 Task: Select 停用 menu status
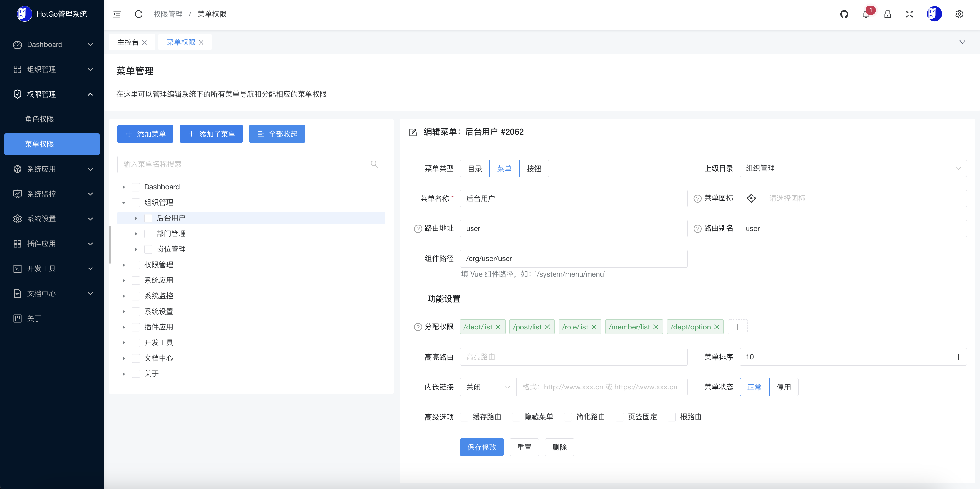click(x=783, y=387)
